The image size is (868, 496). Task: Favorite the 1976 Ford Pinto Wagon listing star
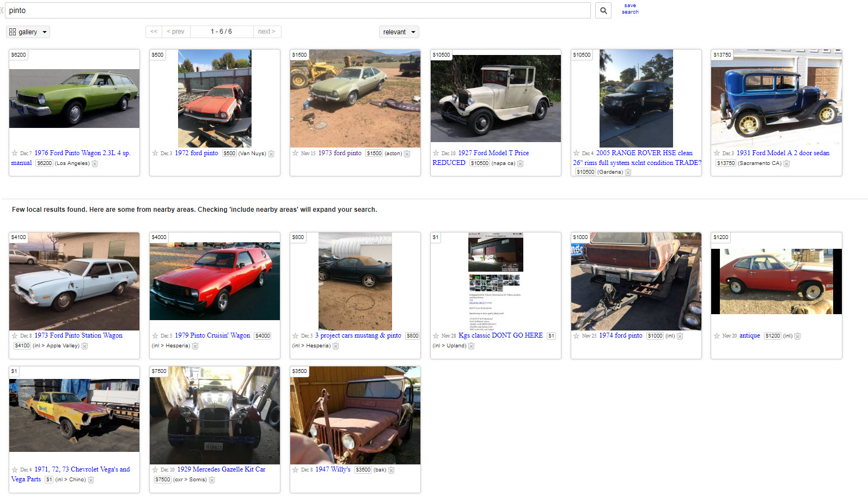tap(15, 153)
